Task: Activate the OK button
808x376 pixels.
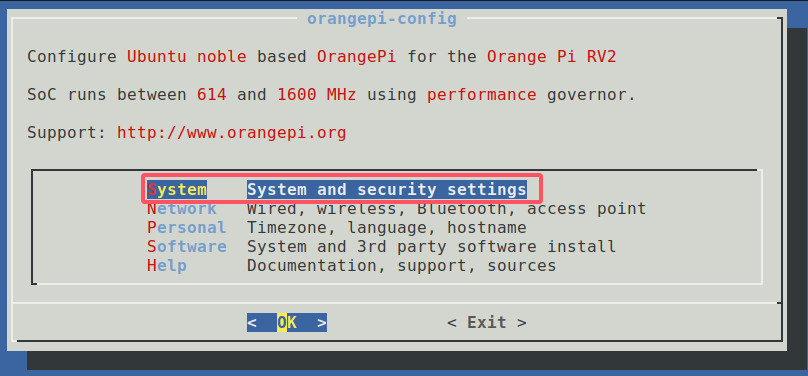Action: [287, 323]
